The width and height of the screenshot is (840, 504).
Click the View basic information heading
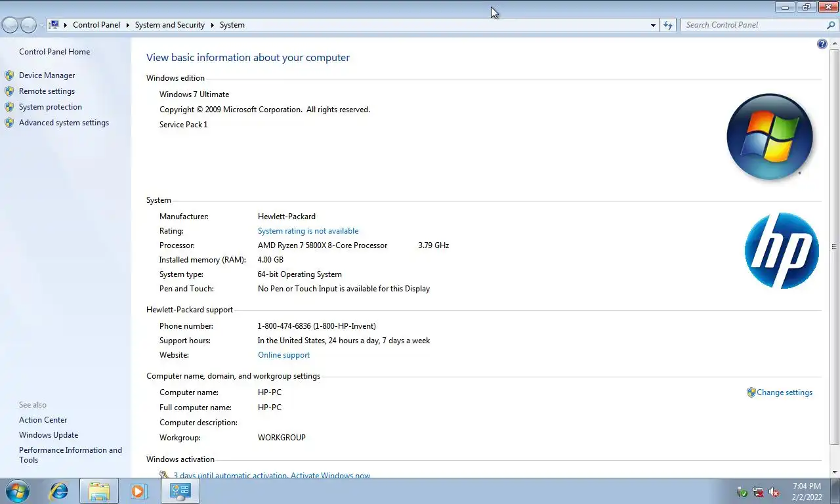[x=248, y=58]
